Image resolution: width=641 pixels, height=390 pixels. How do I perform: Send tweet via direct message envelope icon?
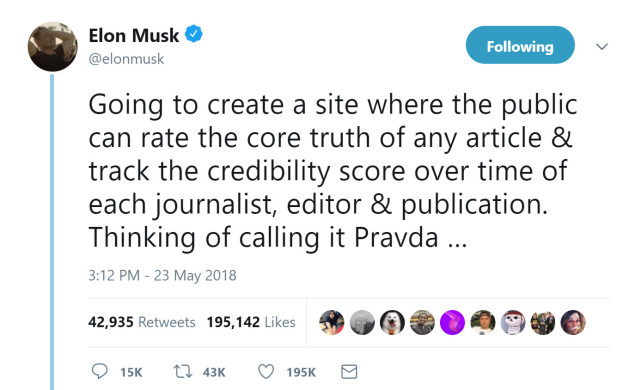(x=349, y=372)
